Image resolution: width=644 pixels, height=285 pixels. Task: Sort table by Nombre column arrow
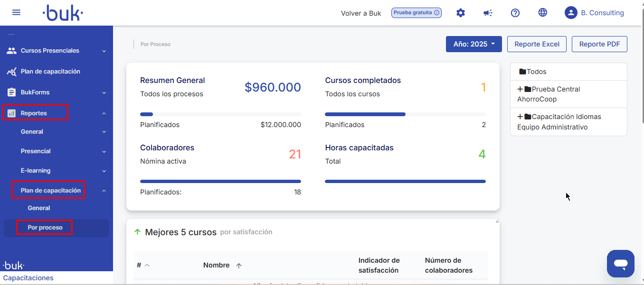pos(239,266)
